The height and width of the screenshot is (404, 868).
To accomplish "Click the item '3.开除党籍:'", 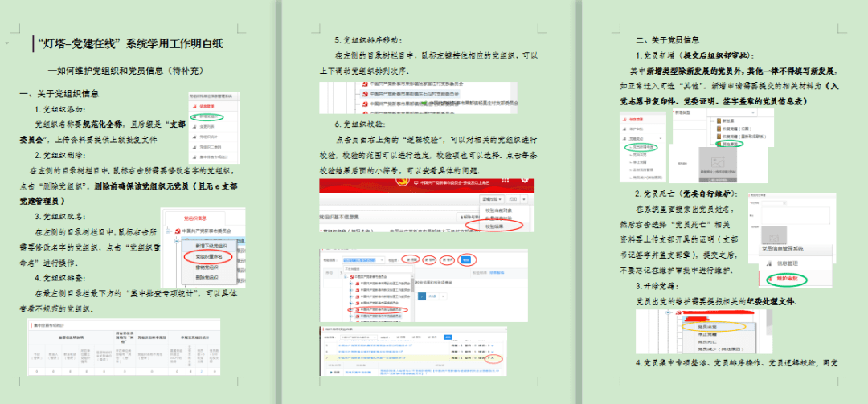I will tap(658, 286).
